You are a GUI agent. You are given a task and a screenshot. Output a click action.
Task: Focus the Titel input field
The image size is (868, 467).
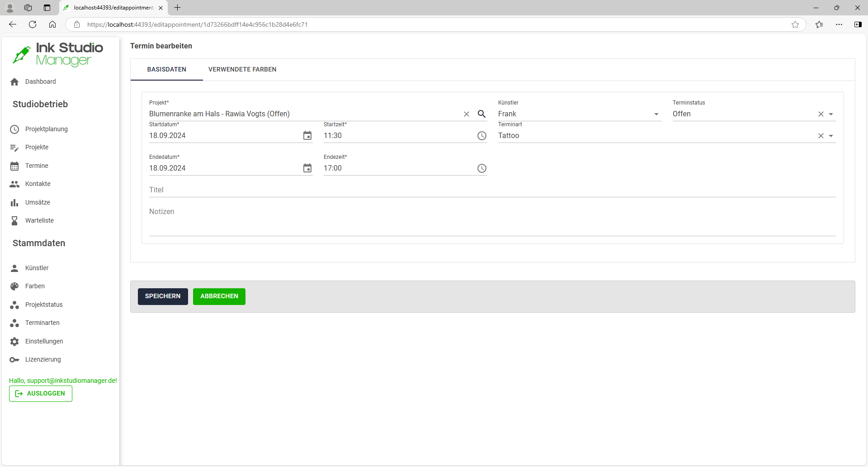pyautogui.click(x=493, y=190)
